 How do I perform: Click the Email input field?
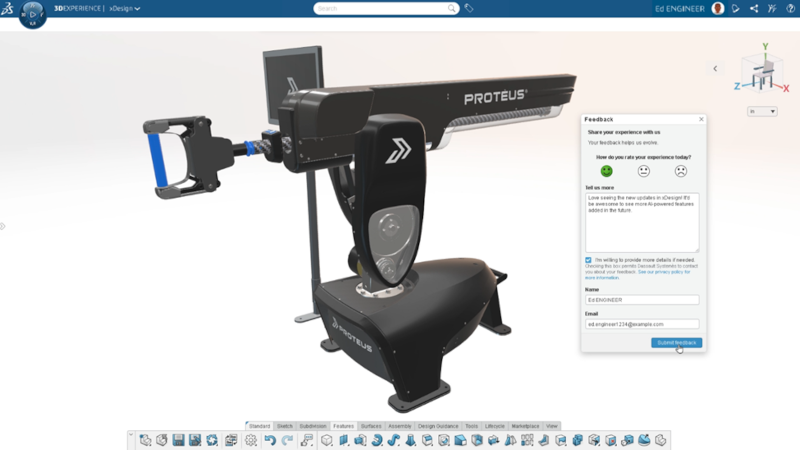(642, 324)
